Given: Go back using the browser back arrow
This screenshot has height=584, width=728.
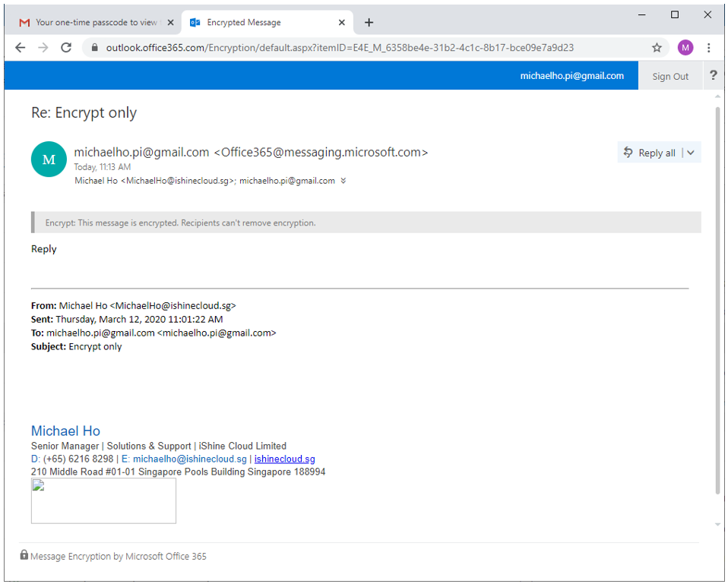Looking at the screenshot, I should pos(20,47).
